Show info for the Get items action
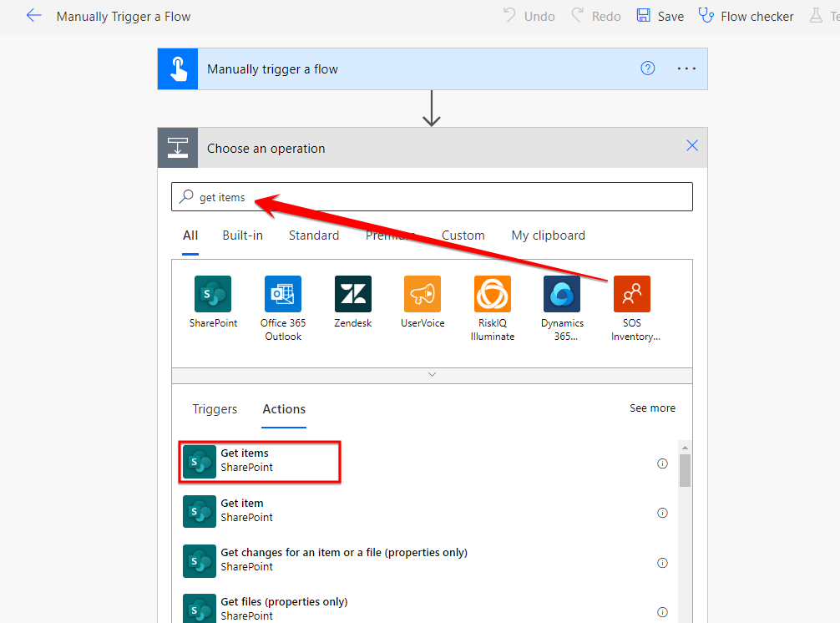 662,463
